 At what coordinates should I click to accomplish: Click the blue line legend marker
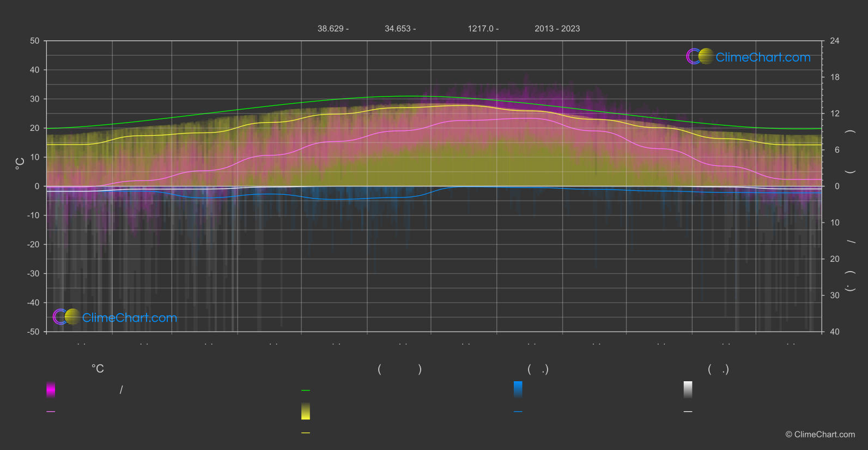click(x=518, y=412)
